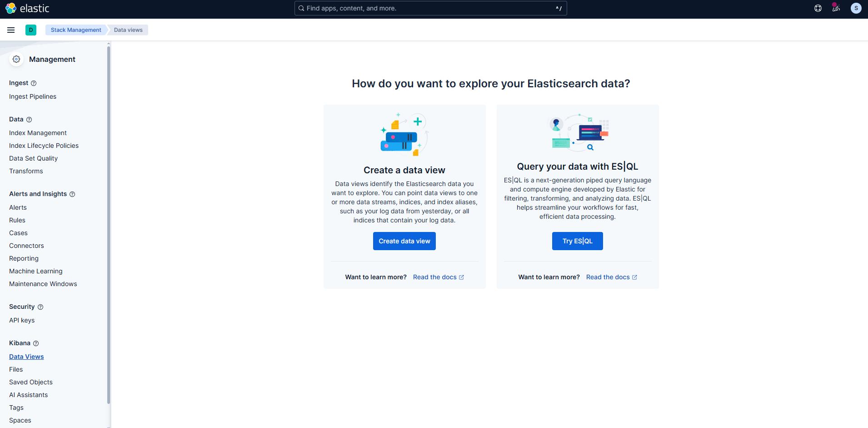The height and width of the screenshot is (428, 868).
Task: Show help tooltip for Ingest section
Action: [34, 83]
